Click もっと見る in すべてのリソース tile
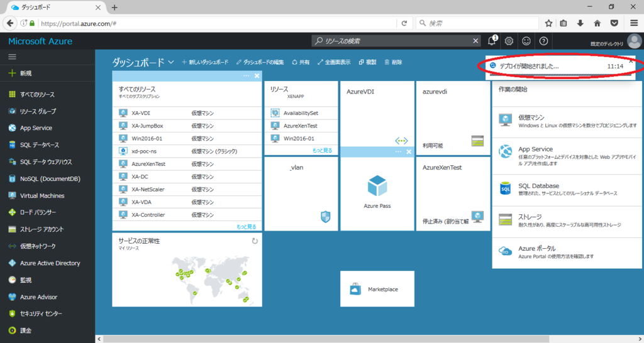This screenshot has width=644, height=343. [x=246, y=227]
